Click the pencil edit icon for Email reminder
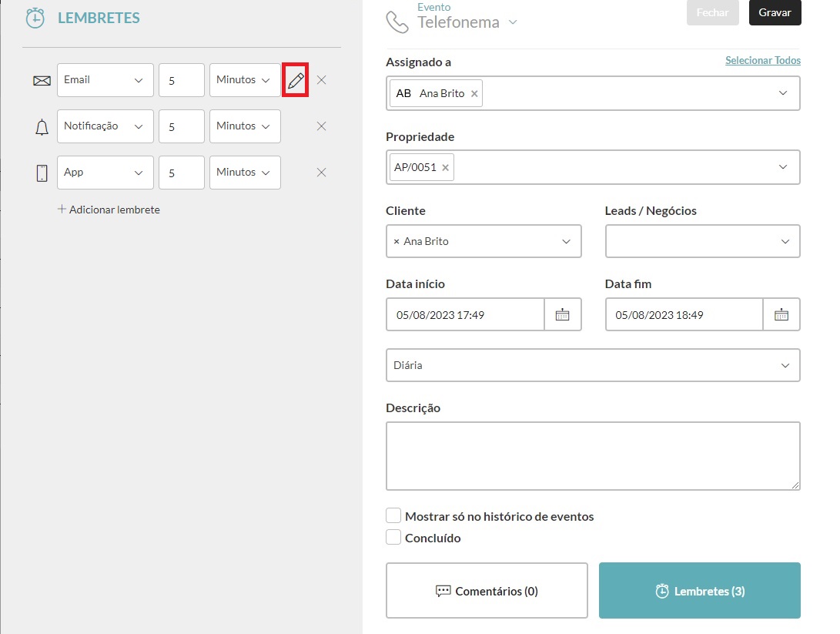 [x=296, y=80]
